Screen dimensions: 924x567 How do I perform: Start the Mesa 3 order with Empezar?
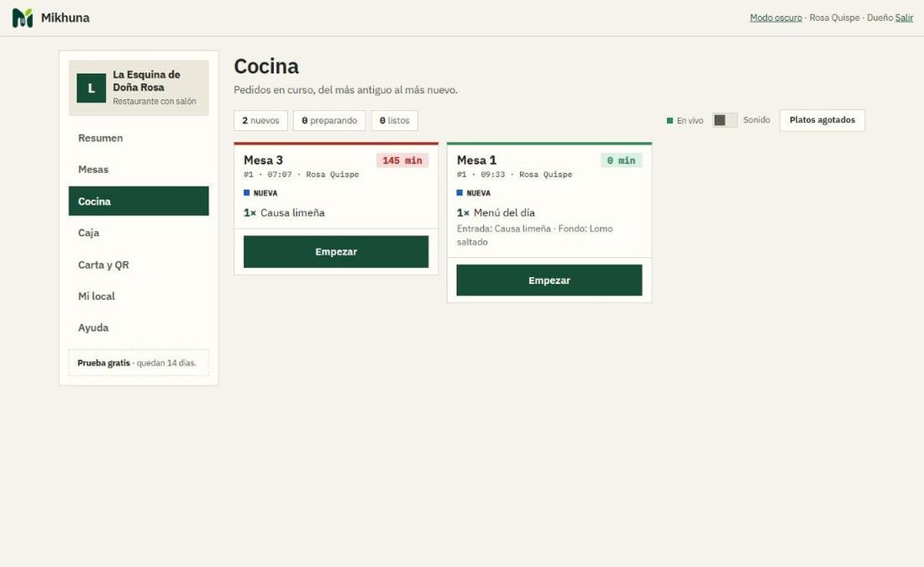pyautogui.click(x=336, y=252)
